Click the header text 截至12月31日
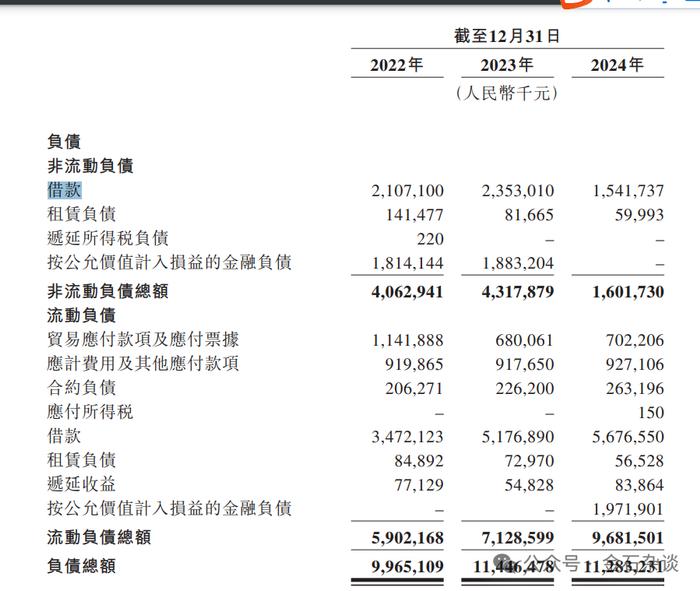This screenshot has height=591, width=700. click(x=507, y=36)
